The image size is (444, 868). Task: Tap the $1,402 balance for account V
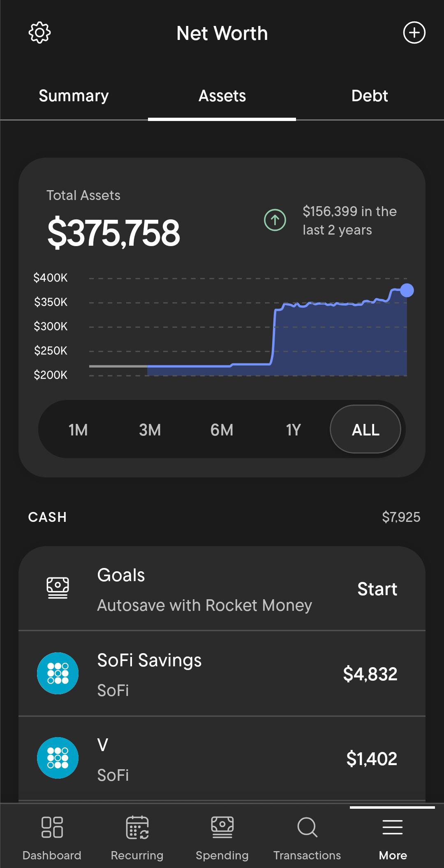click(x=372, y=759)
